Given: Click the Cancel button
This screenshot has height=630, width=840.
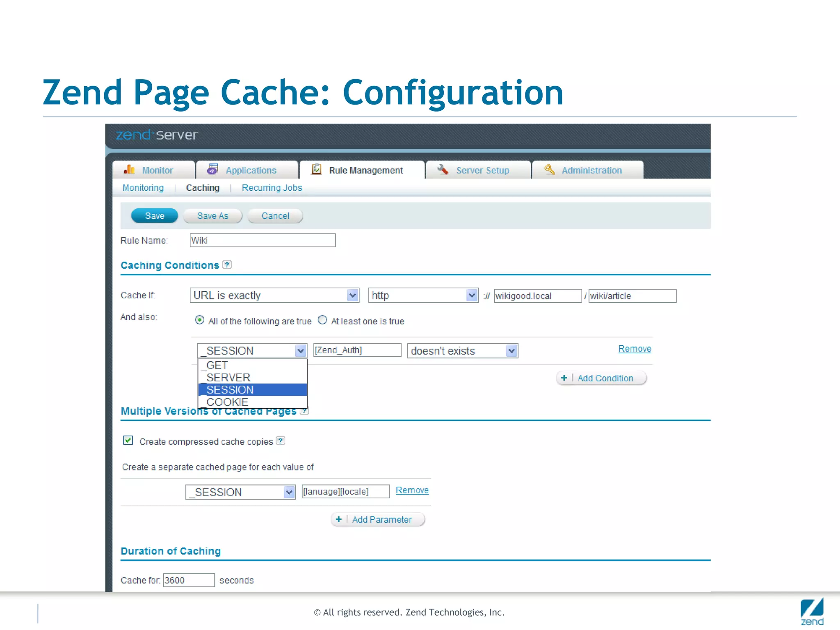Looking at the screenshot, I should point(275,216).
